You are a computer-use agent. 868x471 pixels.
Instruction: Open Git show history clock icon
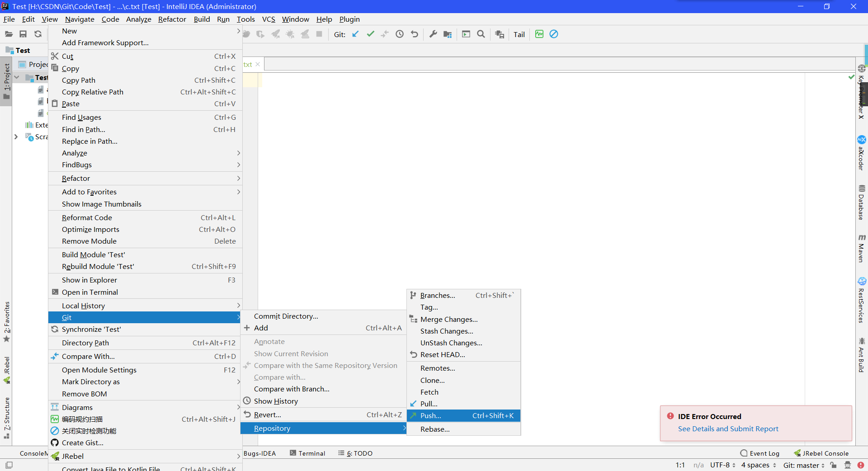400,34
